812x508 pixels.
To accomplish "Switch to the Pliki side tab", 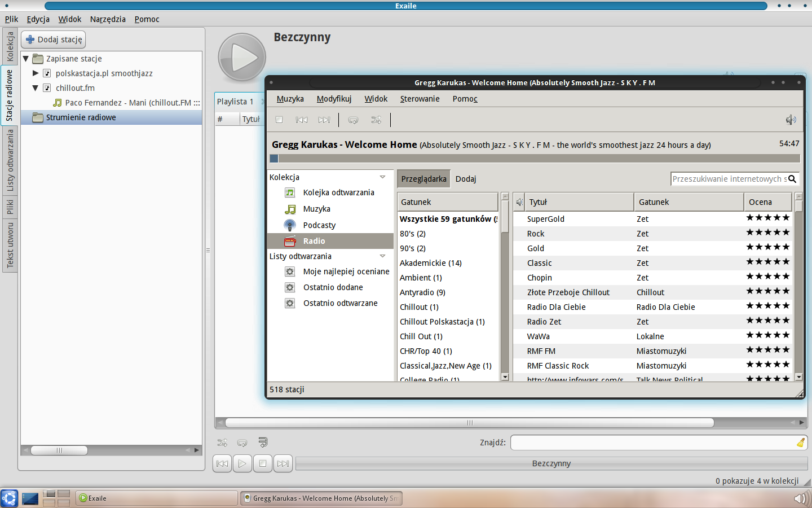I will (10, 207).
